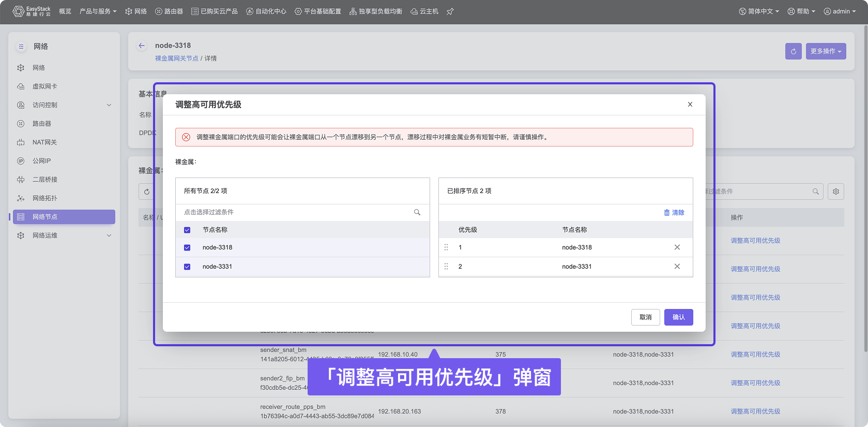Toggle the select-all 节点名称 checkbox
Screen dimensions: 868x427
pos(187,230)
